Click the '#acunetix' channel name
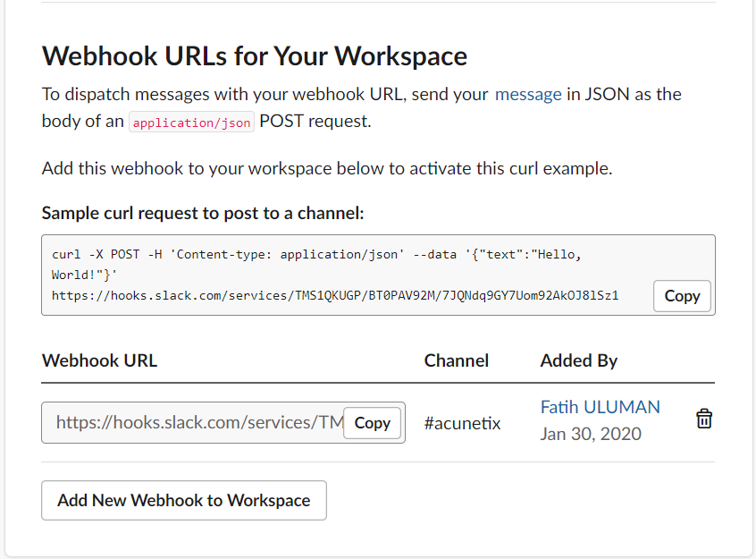Screen dimensions: 756x559 pos(462,423)
